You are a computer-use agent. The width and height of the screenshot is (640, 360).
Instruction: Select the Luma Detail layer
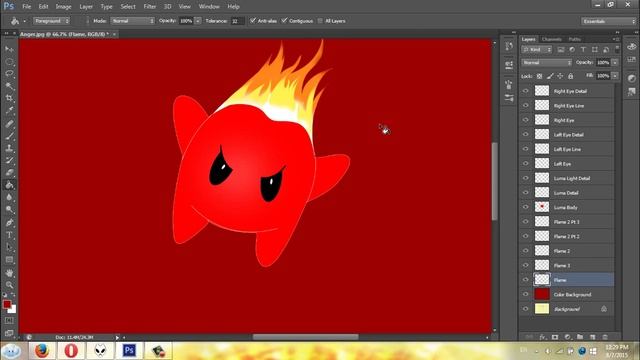(567, 193)
